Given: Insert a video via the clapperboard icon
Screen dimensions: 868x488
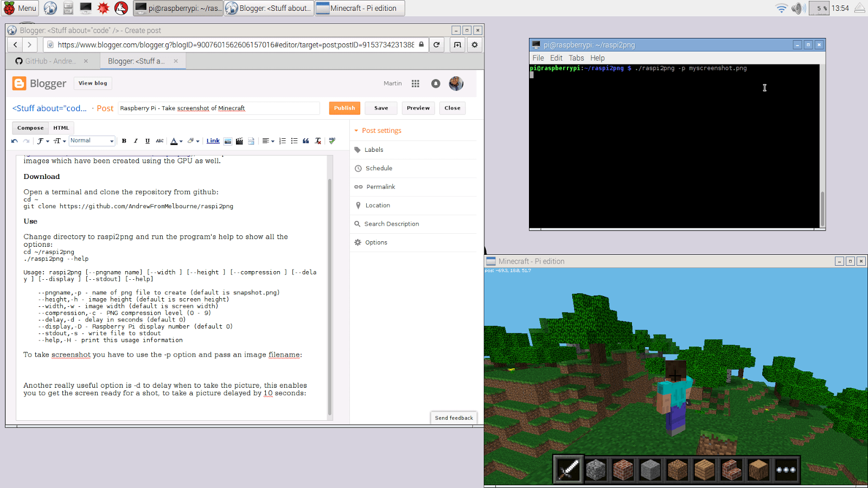Looking at the screenshot, I should pos(239,141).
